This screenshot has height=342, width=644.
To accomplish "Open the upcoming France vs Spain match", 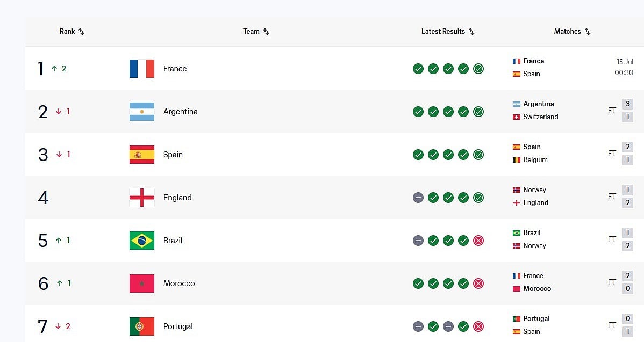I will click(x=573, y=67).
